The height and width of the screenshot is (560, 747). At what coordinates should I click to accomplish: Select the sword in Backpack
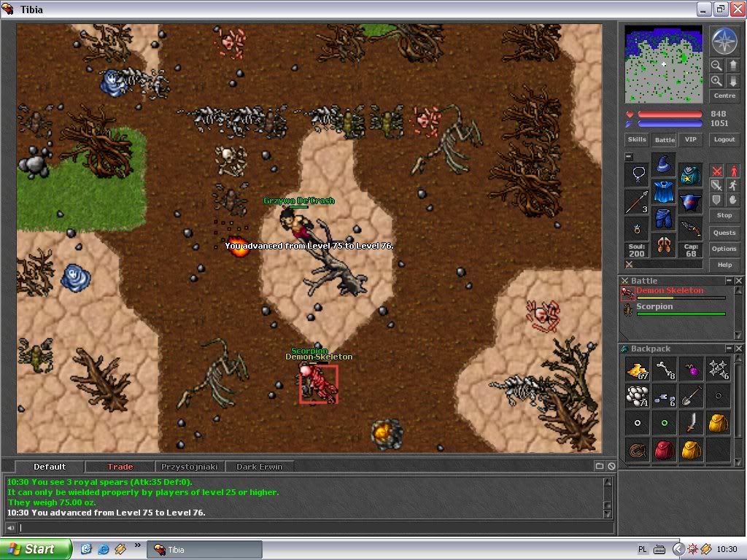pos(692,423)
